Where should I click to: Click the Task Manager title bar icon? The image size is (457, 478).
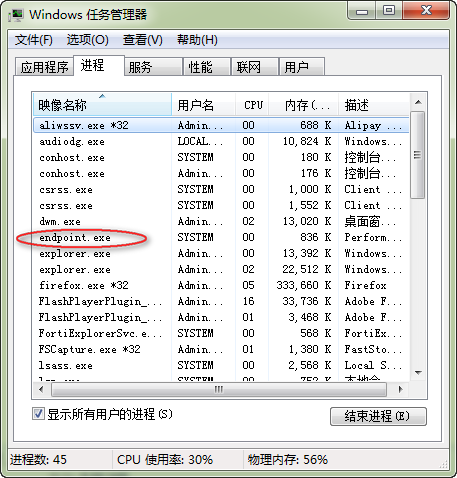tap(17, 15)
